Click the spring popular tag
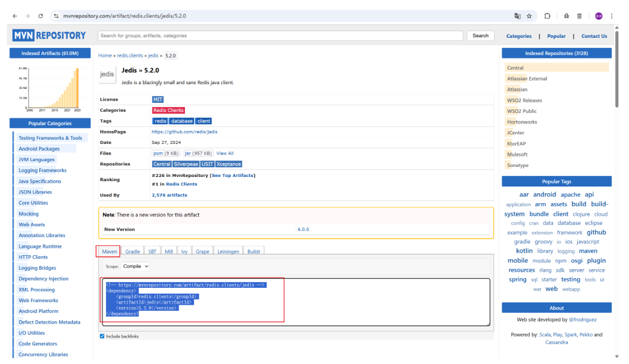The image size is (629, 364). [518, 279]
